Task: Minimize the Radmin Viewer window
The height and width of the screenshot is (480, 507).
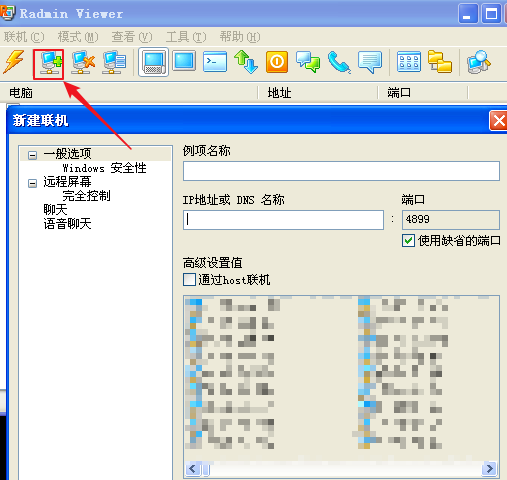Action: 467,14
